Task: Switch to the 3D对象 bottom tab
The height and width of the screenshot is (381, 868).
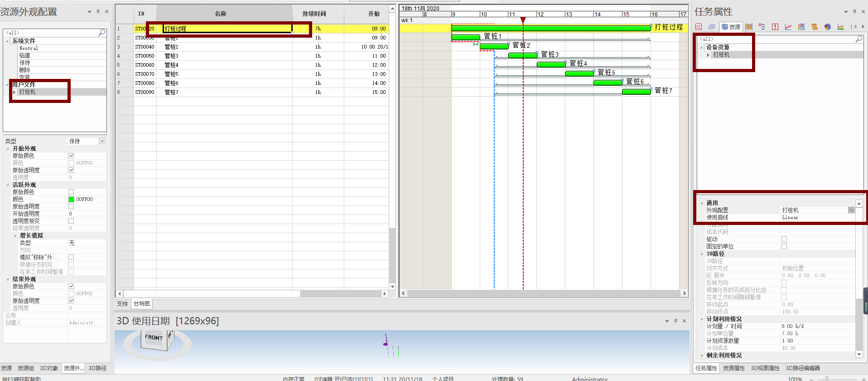Action: (49, 368)
